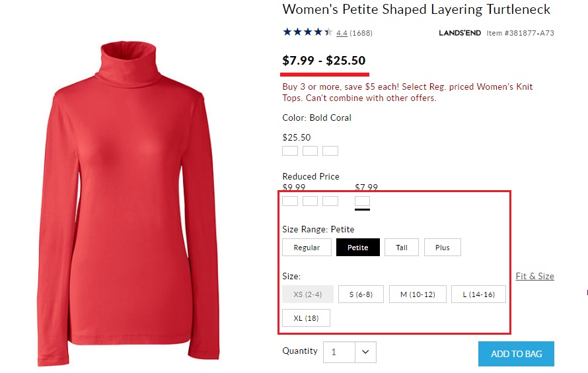Open the Fit & Size guide link
588x373 pixels.
coord(534,276)
